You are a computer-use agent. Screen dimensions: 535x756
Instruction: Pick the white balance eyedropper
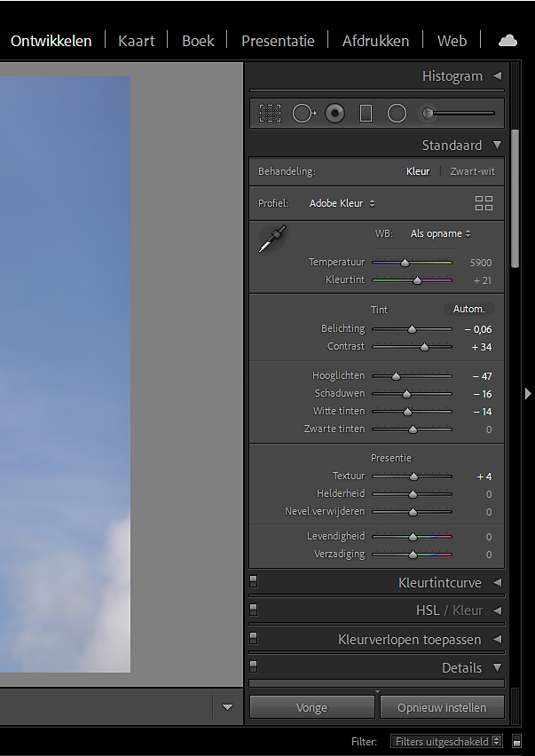pyautogui.click(x=272, y=239)
